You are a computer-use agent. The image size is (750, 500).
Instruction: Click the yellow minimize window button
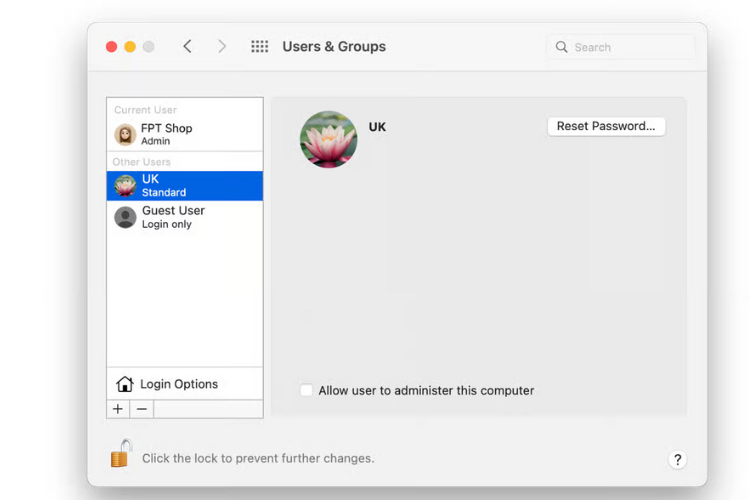point(130,46)
